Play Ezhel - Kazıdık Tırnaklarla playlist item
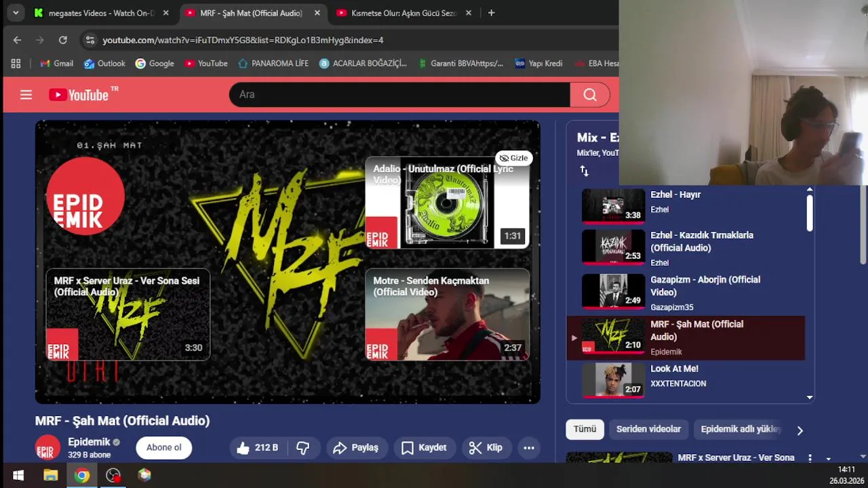 (x=685, y=247)
